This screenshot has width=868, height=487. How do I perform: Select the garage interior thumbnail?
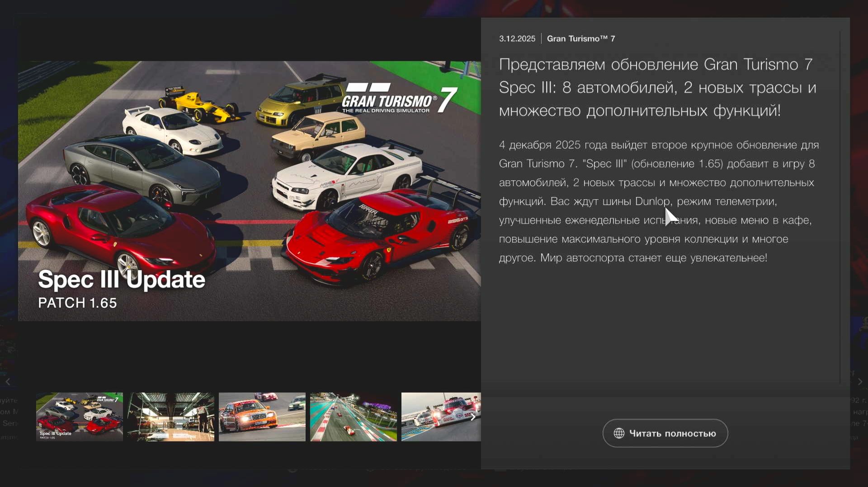tap(171, 417)
